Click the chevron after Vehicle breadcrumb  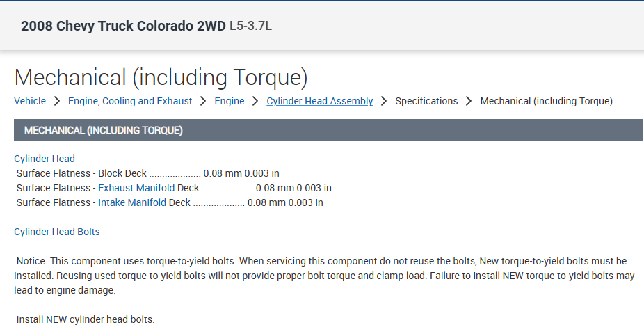(x=57, y=101)
